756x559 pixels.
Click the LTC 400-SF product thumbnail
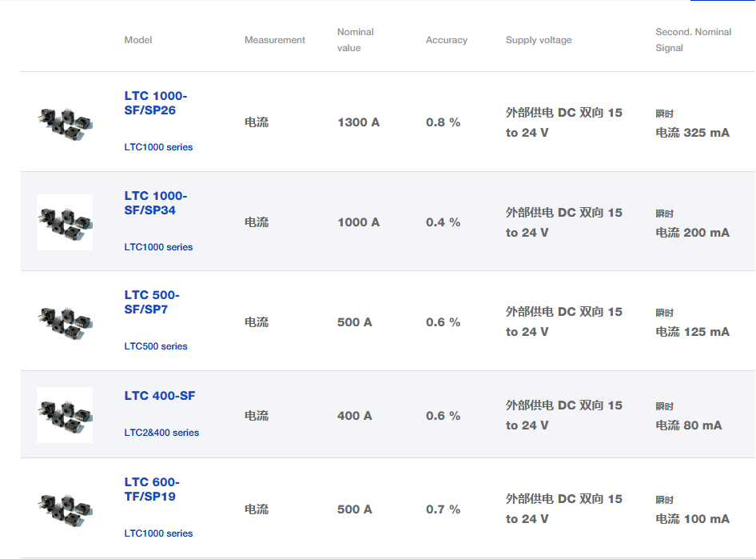point(65,415)
